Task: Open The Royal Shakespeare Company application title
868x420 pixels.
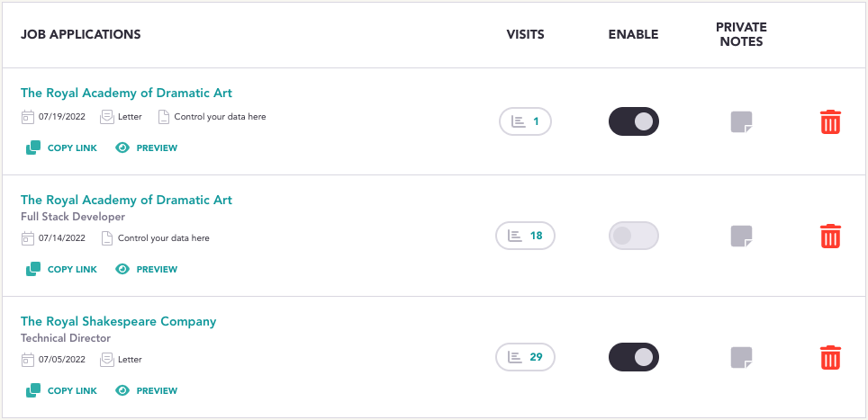Action: click(x=119, y=321)
